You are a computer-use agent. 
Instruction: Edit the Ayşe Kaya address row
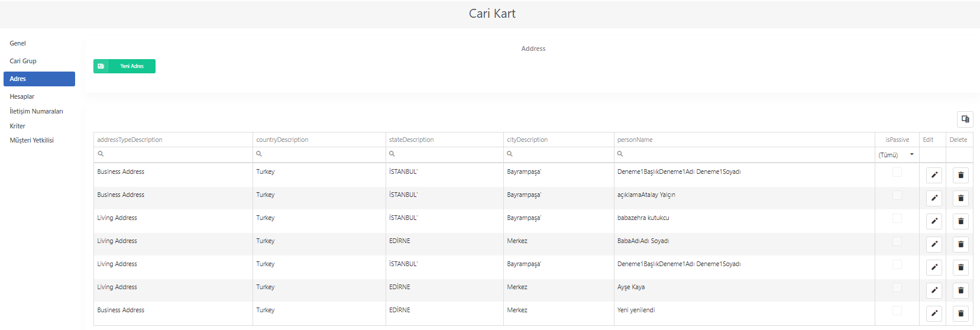[x=934, y=290]
